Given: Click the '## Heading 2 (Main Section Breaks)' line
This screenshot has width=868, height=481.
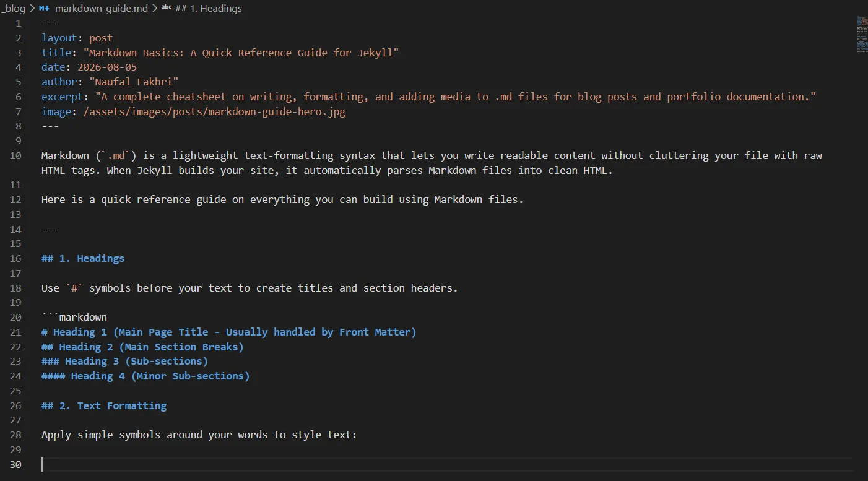Looking at the screenshot, I should pos(142,347).
